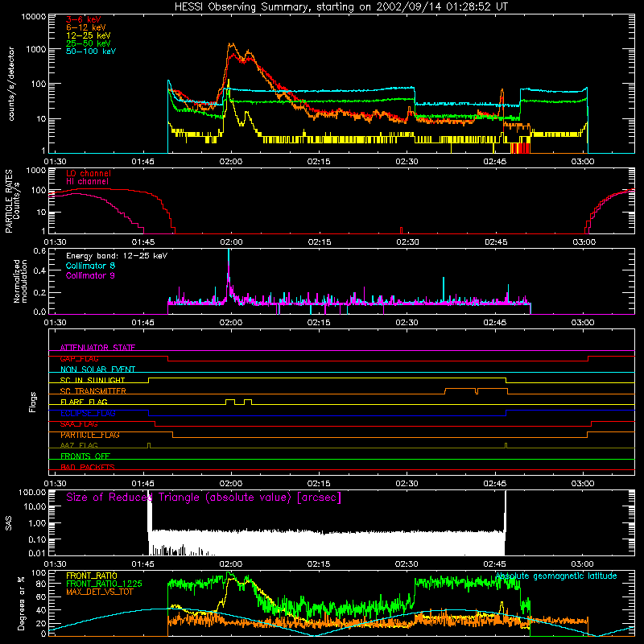Screen dimensions: 644x644
Task: Click the 6-12 keV peak near 02:00
Action: click(231, 45)
